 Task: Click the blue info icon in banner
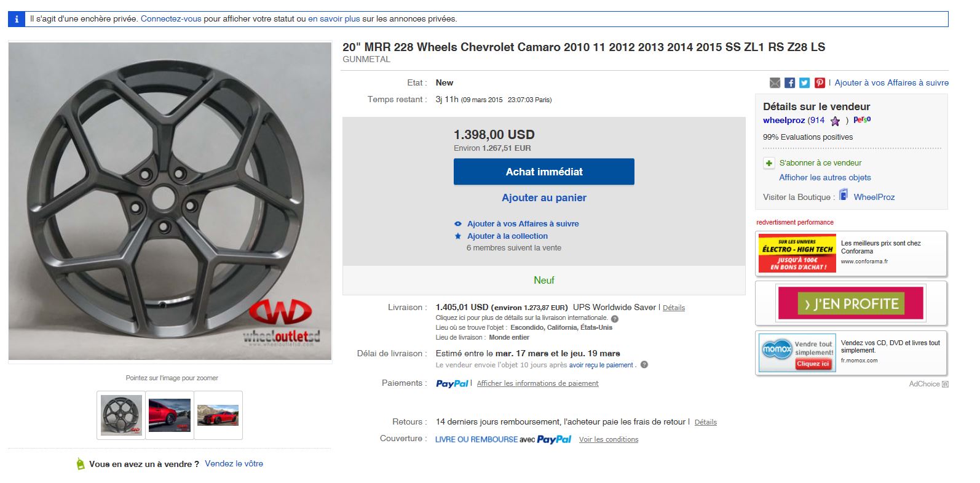tap(17, 19)
